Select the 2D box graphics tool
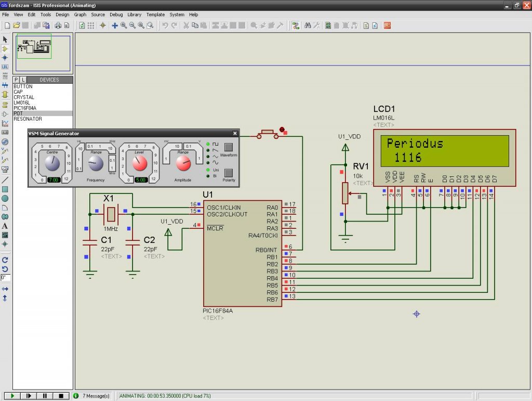Screen dimensions: 532x401 [x=5, y=189]
